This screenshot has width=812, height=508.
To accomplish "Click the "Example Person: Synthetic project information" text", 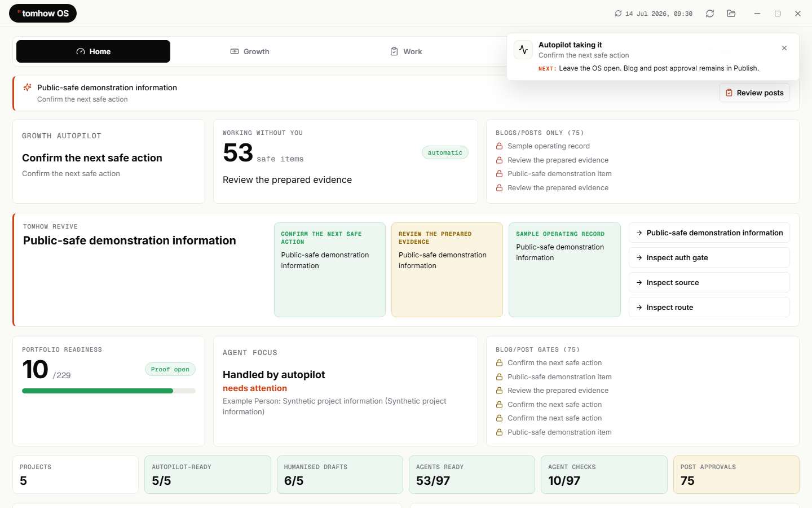I will [334, 406].
